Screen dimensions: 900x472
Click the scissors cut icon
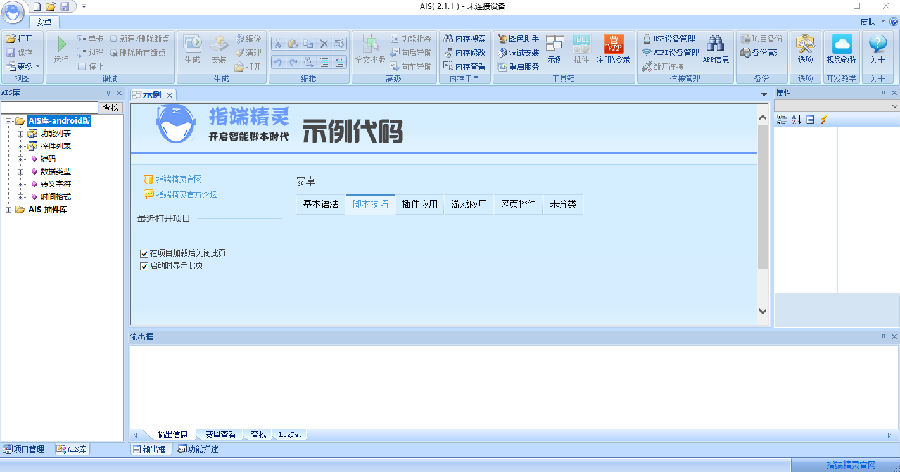point(277,44)
